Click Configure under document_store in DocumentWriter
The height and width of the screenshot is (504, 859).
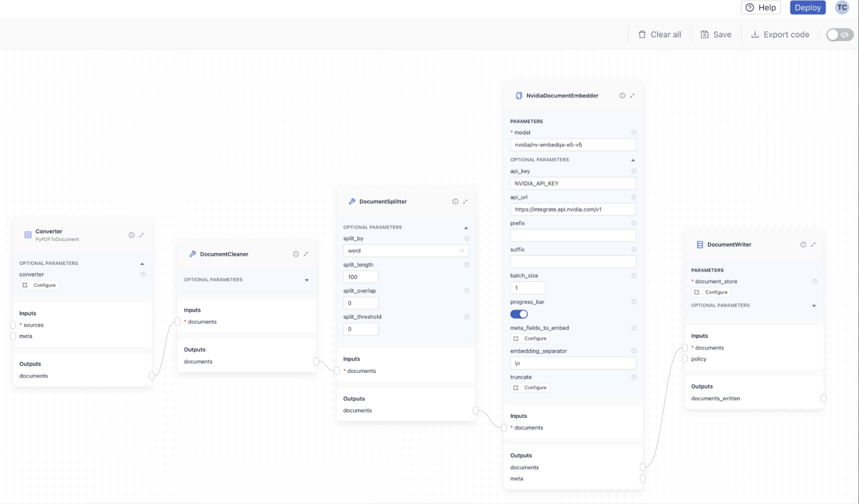pos(711,292)
